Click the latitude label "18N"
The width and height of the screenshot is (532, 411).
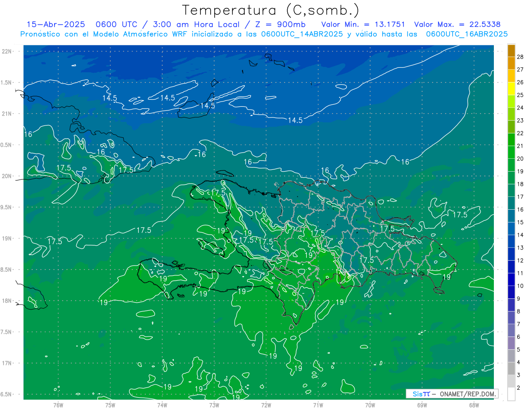point(6,301)
